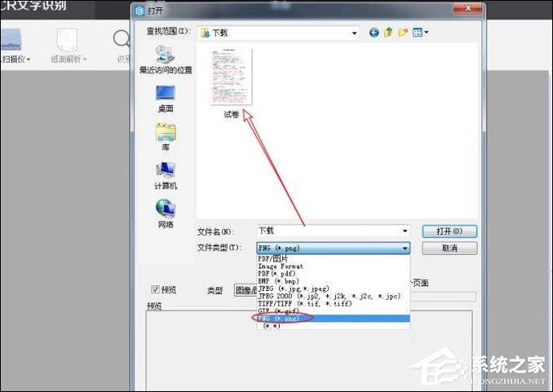Toggle the 预览 checkbox
Screen dimensions: 553x392
(x=155, y=289)
